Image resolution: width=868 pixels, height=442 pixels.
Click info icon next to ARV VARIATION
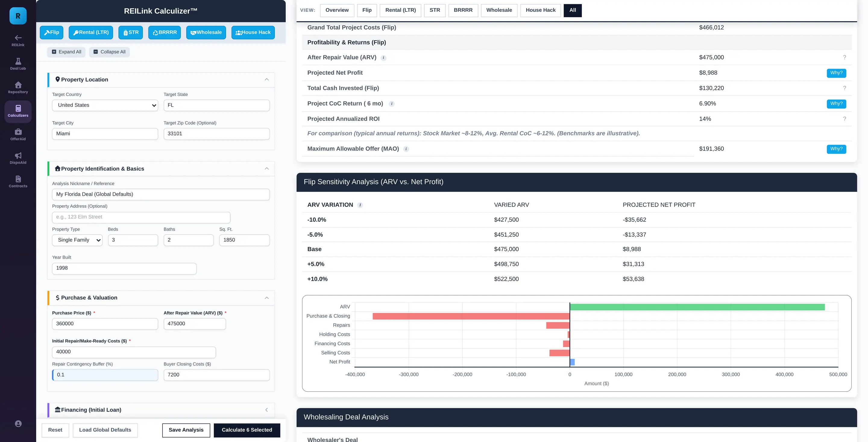(x=360, y=205)
